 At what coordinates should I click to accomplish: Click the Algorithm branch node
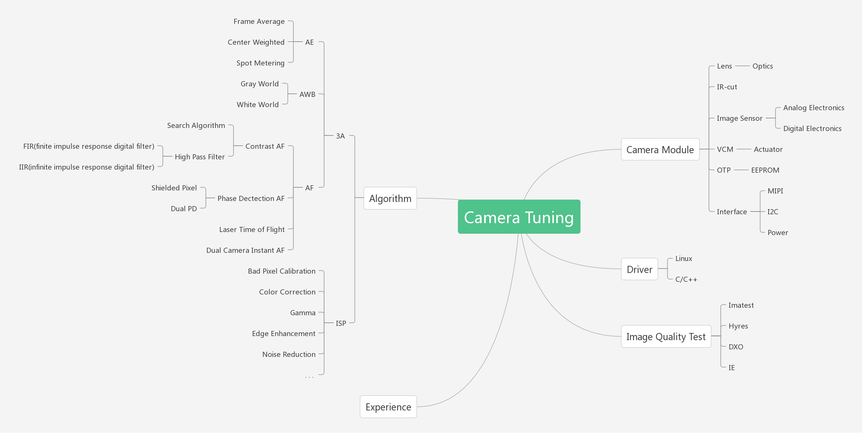click(x=390, y=198)
